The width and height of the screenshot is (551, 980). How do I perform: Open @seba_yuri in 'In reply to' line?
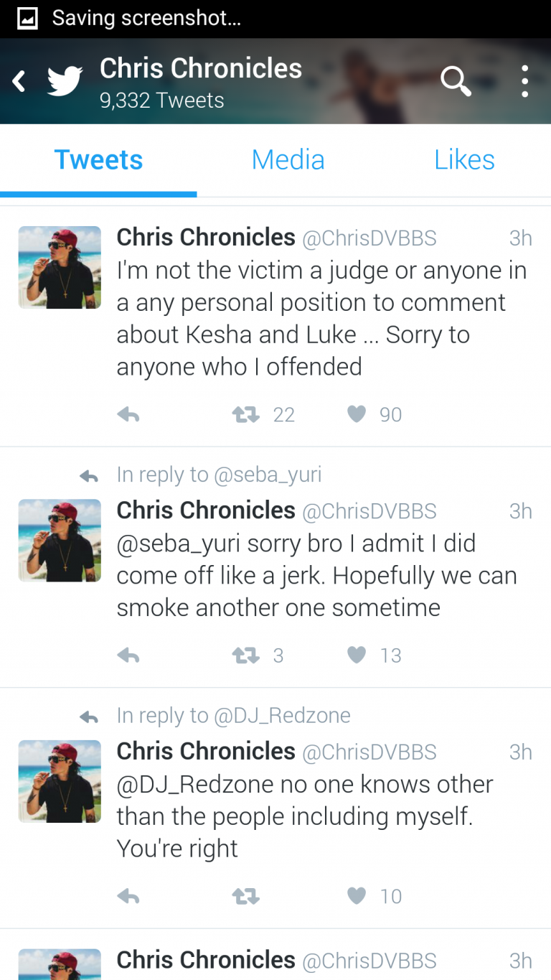coord(269,475)
